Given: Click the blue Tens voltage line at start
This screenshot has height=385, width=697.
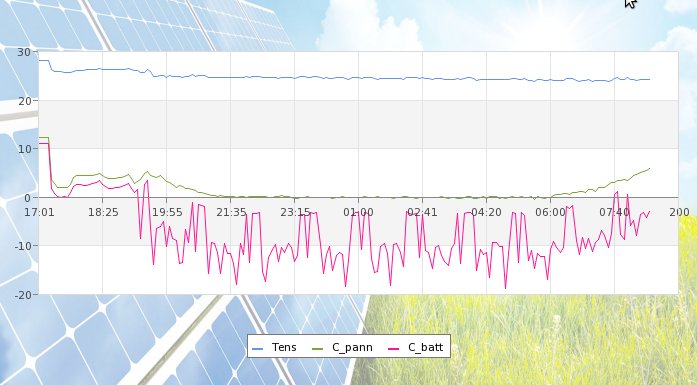Looking at the screenshot, I should [44, 60].
